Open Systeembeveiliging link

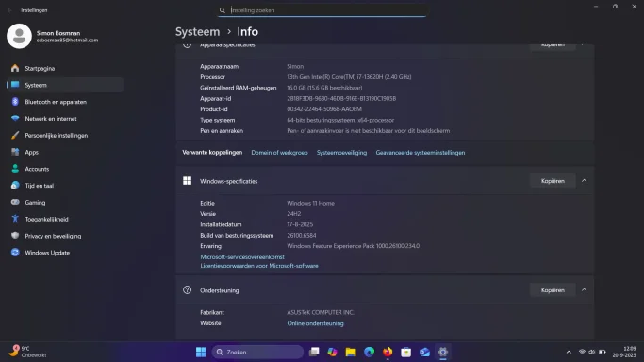341,153
